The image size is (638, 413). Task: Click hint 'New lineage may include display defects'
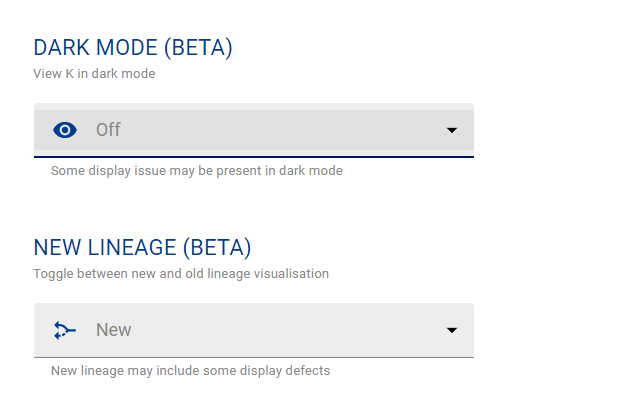pos(190,371)
